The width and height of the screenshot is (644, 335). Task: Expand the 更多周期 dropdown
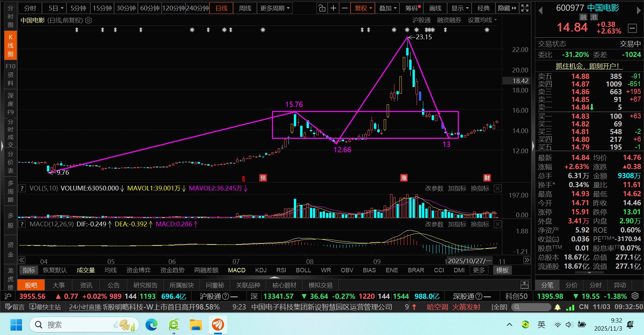(275, 8)
